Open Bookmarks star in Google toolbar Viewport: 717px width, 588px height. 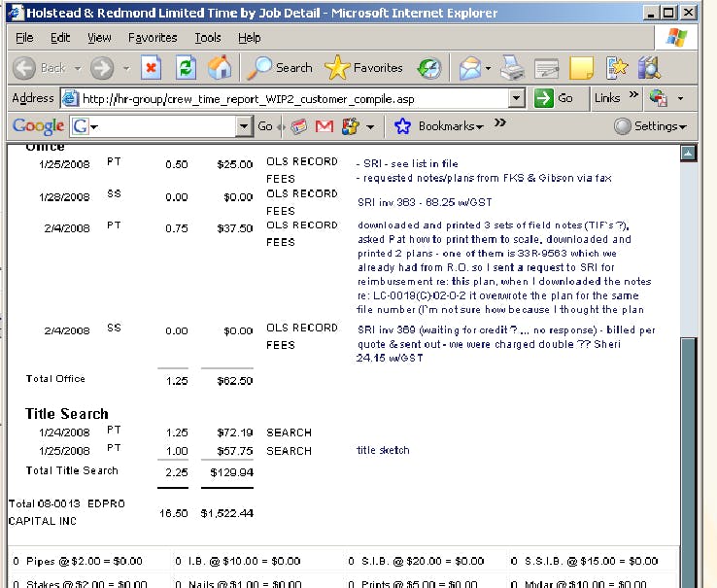pos(402,125)
